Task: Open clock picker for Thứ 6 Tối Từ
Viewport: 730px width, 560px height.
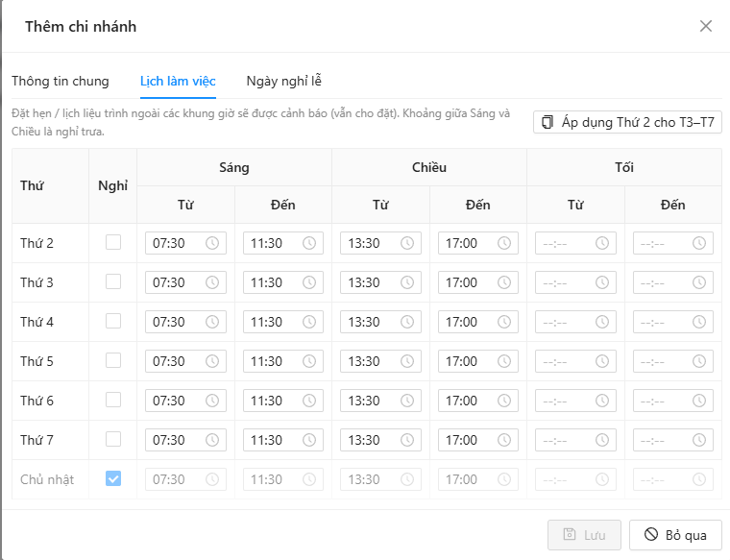Action: 602,401
